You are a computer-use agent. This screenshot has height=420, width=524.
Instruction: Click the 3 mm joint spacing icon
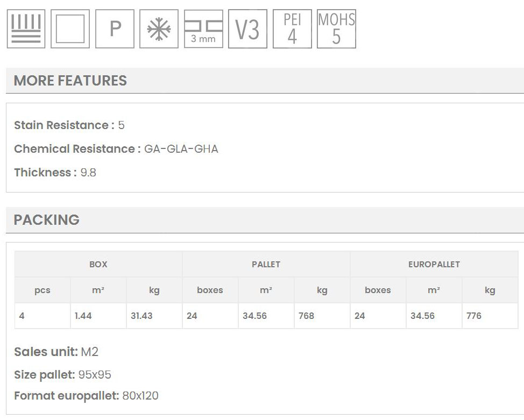point(203,29)
